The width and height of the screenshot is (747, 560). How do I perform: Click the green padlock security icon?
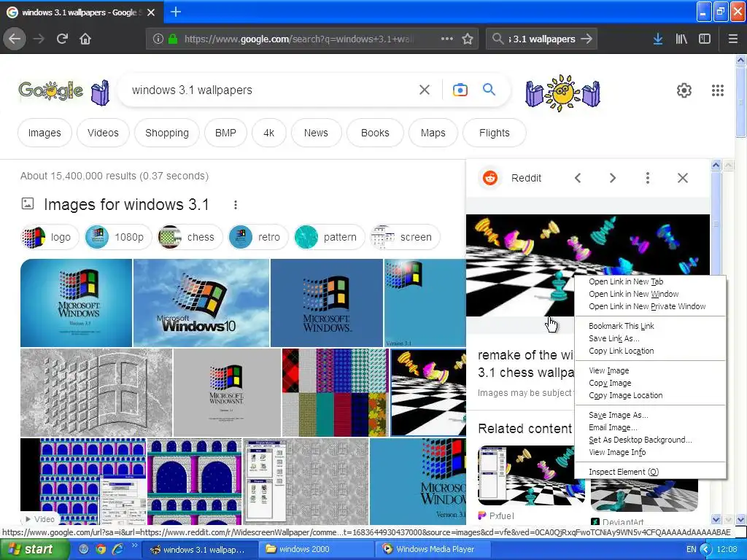click(173, 39)
